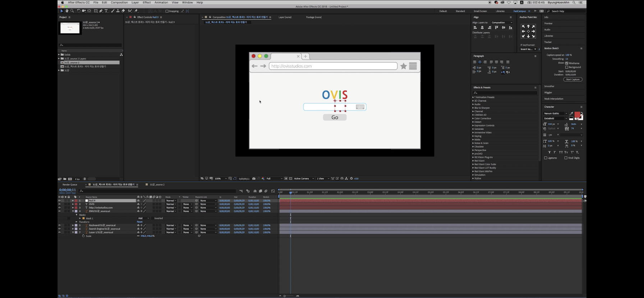This screenshot has width=644, height=298.
Task: Hide the Null 9 layer
Action: [x=59, y=200]
